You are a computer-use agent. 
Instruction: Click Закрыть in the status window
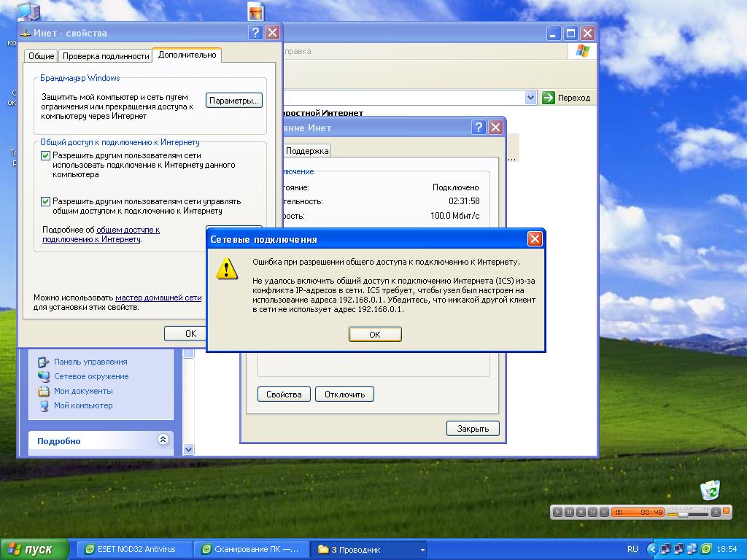coord(473,429)
